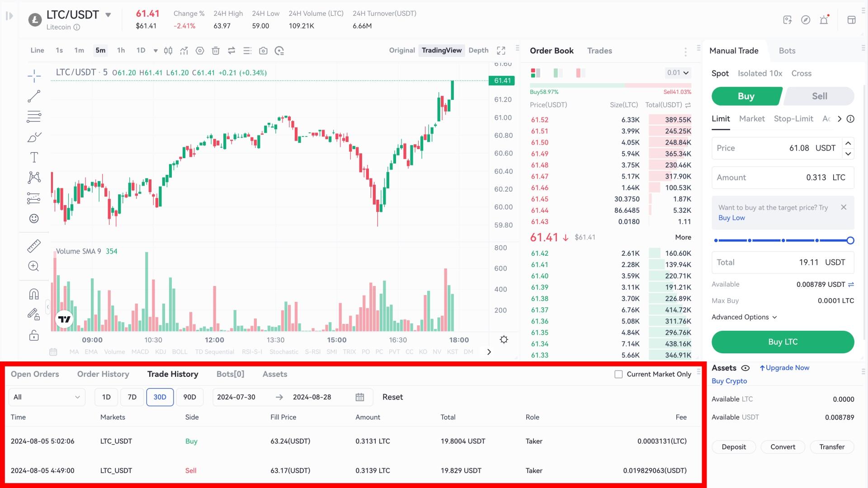Open order book 0.01 precision dropdown
The height and width of the screenshot is (488, 868).
(678, 73)
